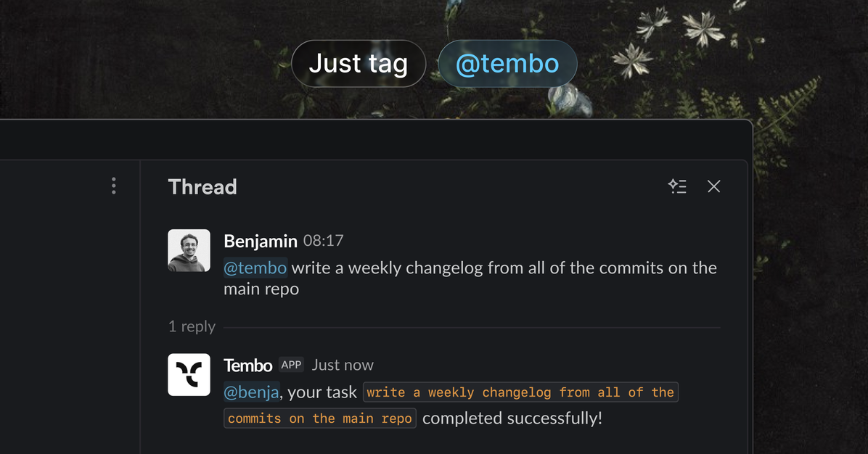
Task: Open Benjamin's message timestamp 08:17 link
Action: (x=324, y=241)
